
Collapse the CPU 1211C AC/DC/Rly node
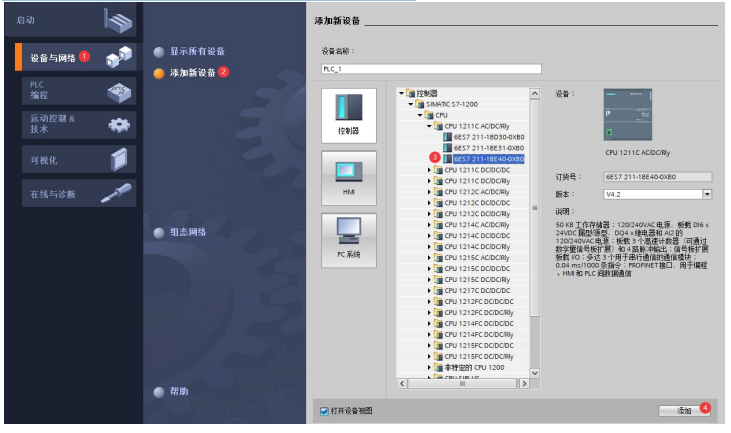click(x=429, y=126)
